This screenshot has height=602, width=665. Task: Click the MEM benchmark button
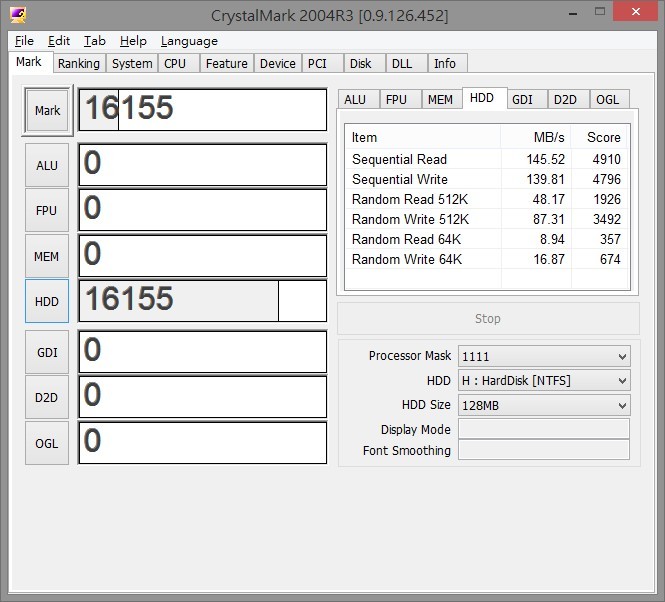coord(47,257)
